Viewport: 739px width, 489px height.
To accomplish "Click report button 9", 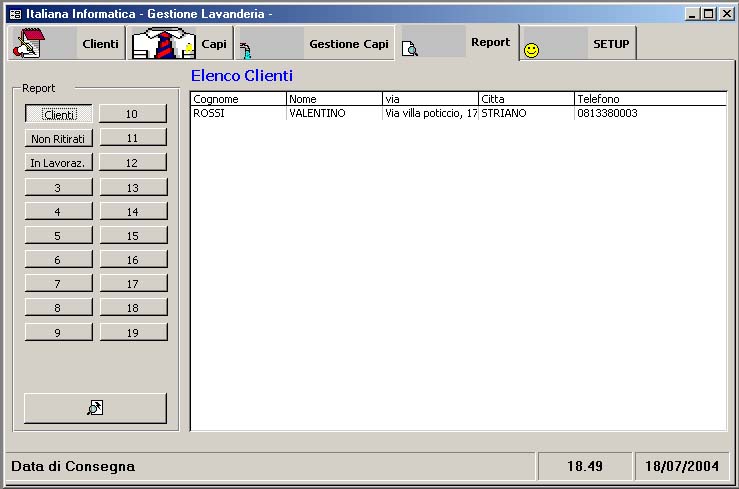I will tap(58, 332).
